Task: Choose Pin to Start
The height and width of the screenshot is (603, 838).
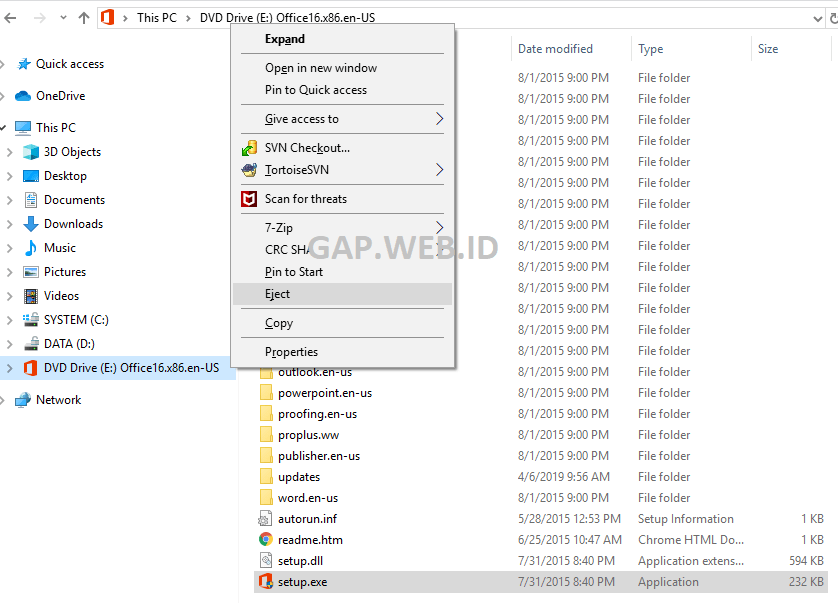Action: [343, 272]
